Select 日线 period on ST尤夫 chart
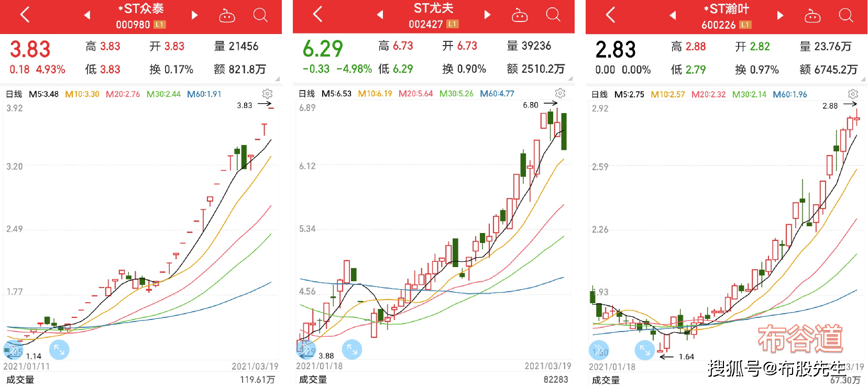Viewport: 868px width, 387px height. 307,94
